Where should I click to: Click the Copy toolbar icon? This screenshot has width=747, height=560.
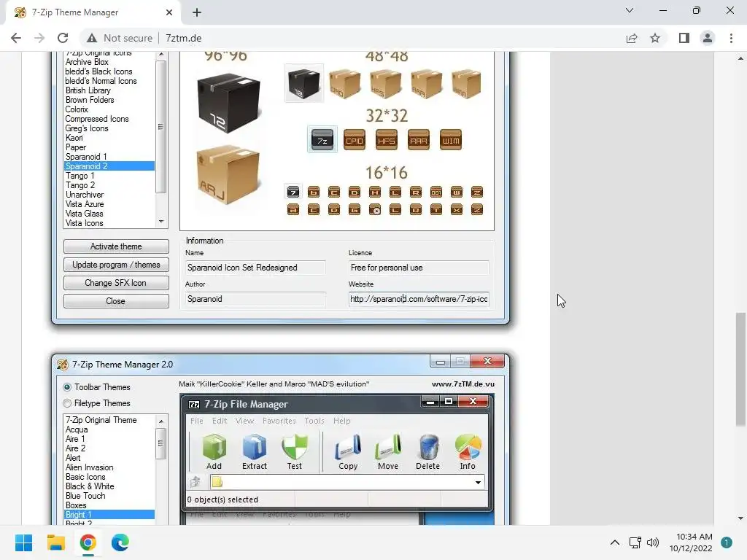point(348,448)
